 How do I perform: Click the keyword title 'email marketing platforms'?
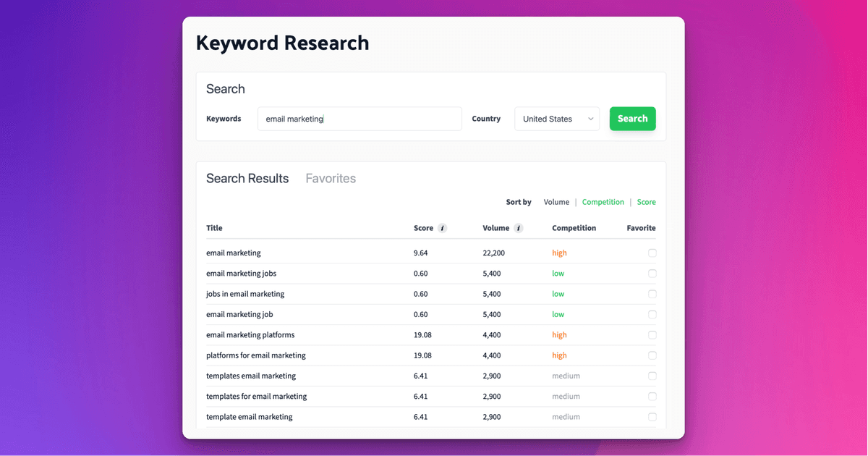tap(250, 335)
